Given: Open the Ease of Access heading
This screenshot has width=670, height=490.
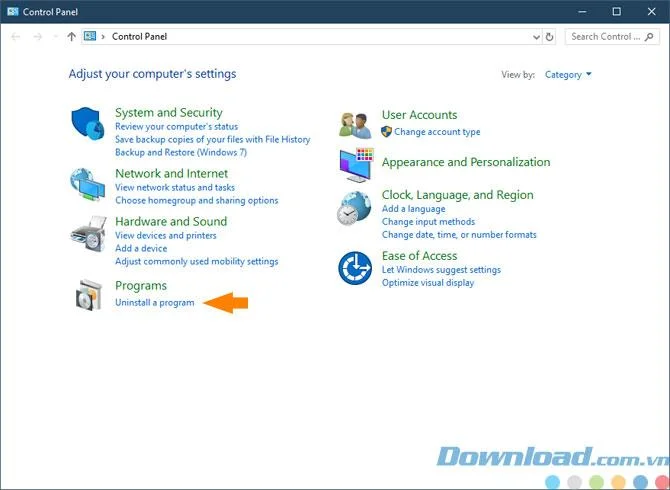Looking at the screenshot, I should pyautogui.click(x=419, y=256).
